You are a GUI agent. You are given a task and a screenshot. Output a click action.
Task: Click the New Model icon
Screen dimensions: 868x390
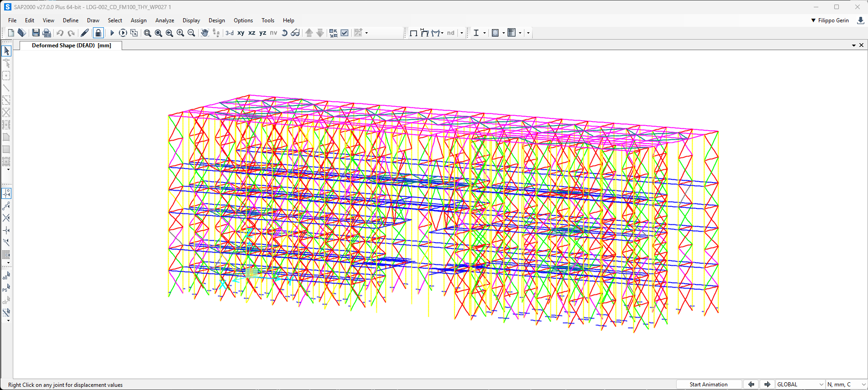[11, 33]
